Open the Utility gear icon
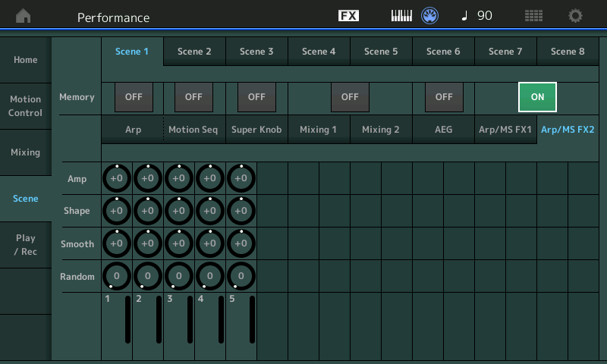607x364 pixels. [576, 16]
